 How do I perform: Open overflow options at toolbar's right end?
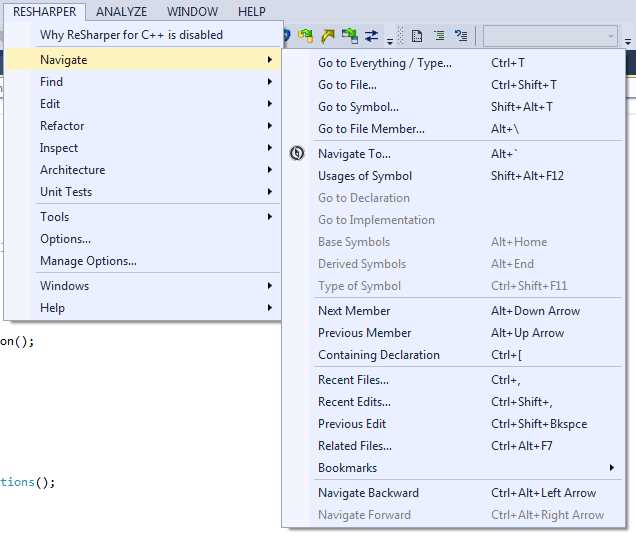tap(628, 41)
